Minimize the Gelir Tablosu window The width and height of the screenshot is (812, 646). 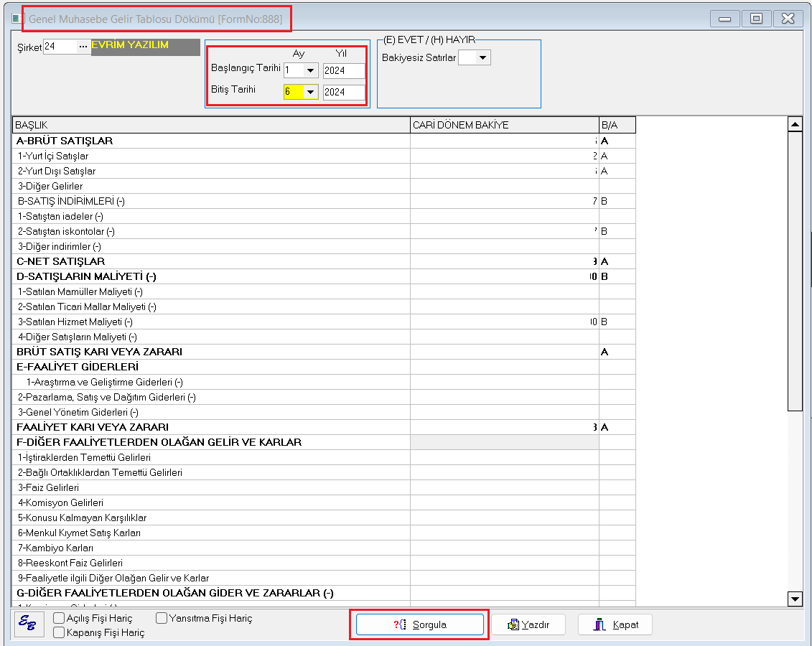click(725, 19)
